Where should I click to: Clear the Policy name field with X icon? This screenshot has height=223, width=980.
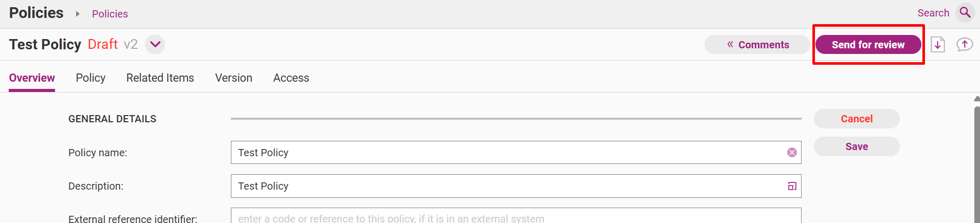click(792, 153)
